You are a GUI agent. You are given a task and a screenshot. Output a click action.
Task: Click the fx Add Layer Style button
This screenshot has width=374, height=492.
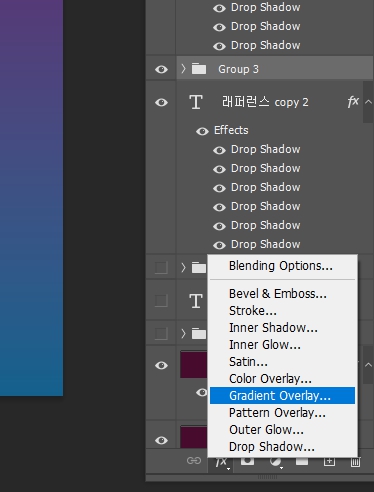pyautogui.click(x=221, y=463)
